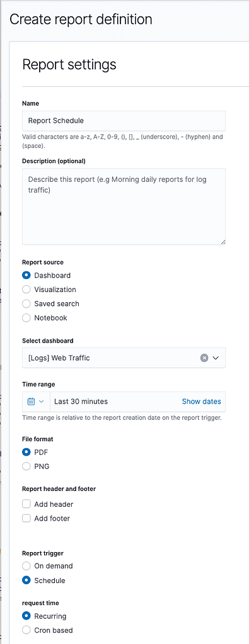Screen dimensions: 249x644
Task: Click the Report source label
Action: click(x=43, y=262)
